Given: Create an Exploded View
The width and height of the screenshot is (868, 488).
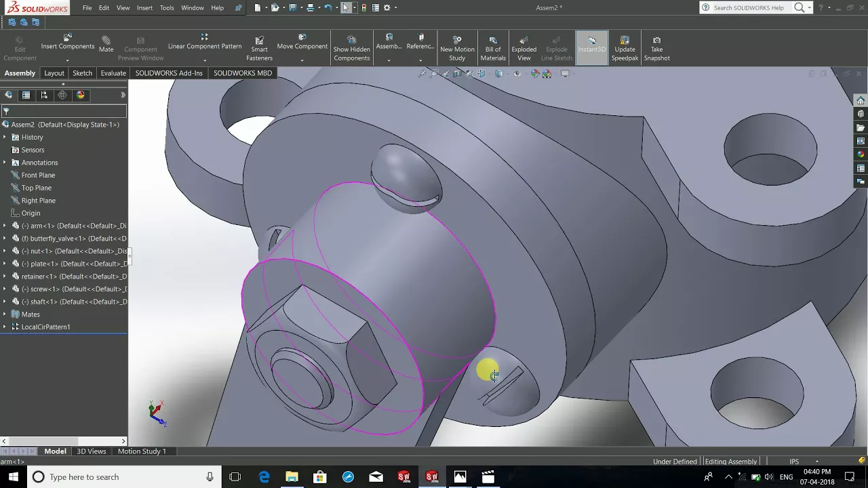Looking at the screenshot, I should click(524, 49).
